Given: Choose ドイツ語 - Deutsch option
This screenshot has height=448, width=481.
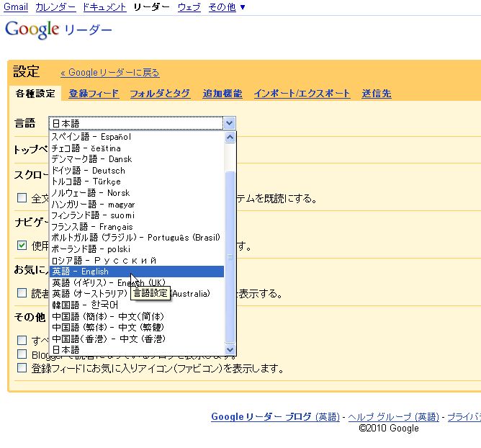Looking at the screenshot, I should [137, 170].
